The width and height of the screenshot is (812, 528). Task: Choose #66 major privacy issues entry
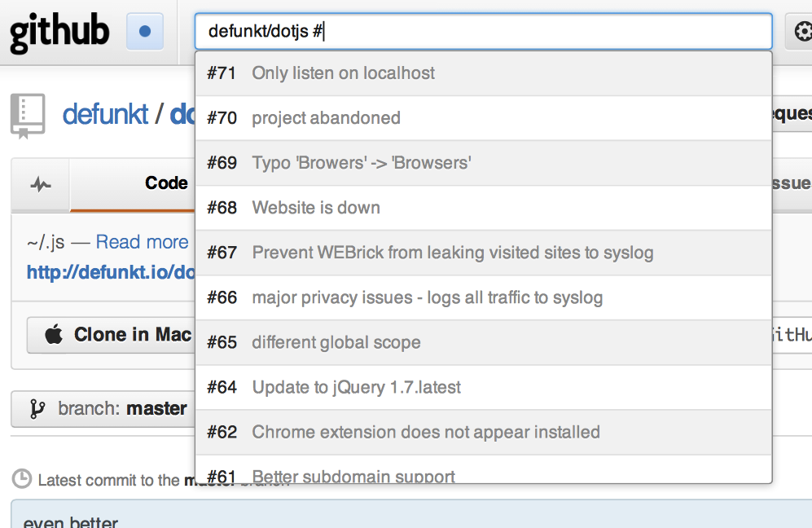[x=483, y=297]
